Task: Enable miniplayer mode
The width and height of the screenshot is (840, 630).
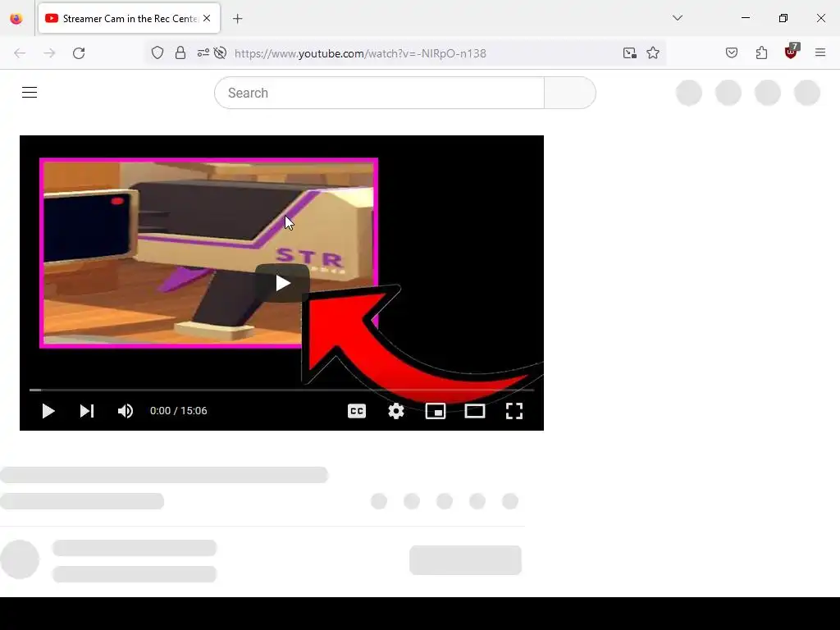Action: [x=436, y=411]
